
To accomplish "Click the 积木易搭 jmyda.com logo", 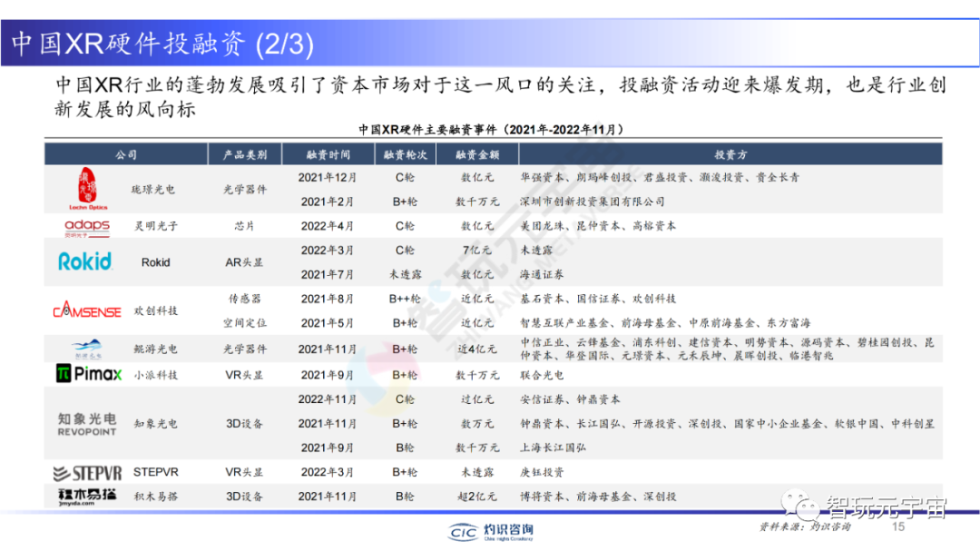I will pyautogui.click(x=87, y=497).
